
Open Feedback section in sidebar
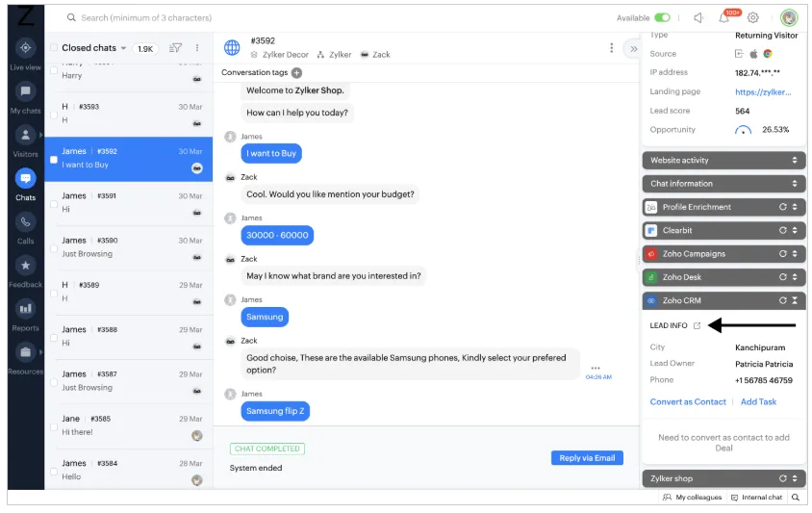[25, 272]
